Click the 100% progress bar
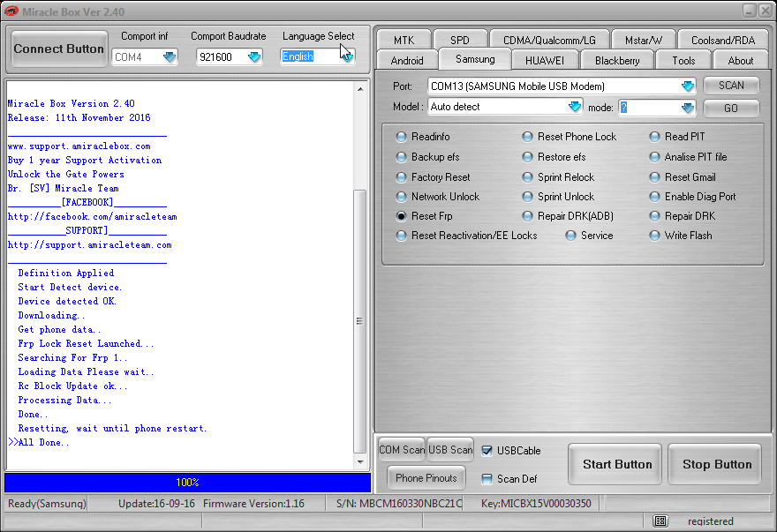 click(x=187, y=482)
